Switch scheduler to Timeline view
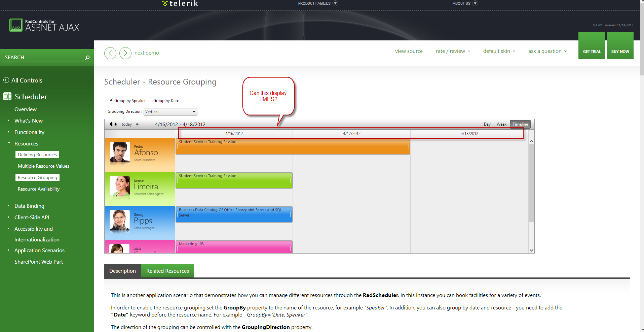This screenshot has width=644, height=332. (520, 124)
